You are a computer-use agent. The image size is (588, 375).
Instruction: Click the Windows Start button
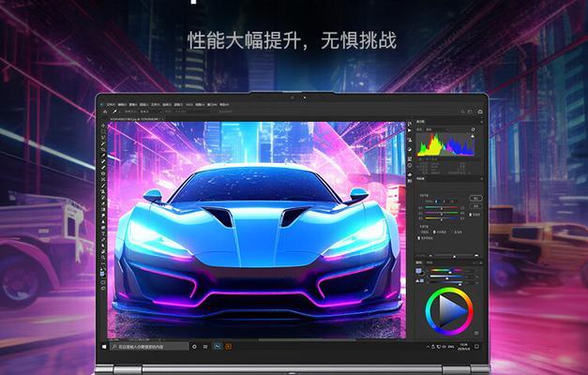104,347
